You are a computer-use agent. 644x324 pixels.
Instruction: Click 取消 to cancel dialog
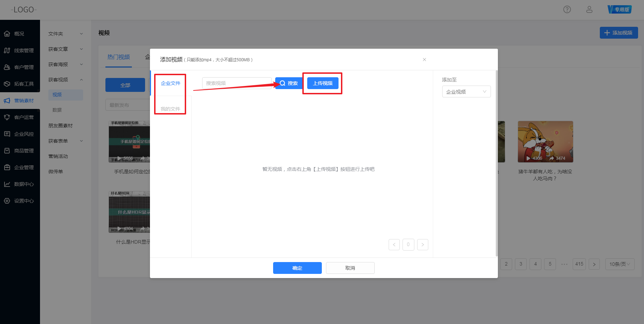(x=350, y=268)
